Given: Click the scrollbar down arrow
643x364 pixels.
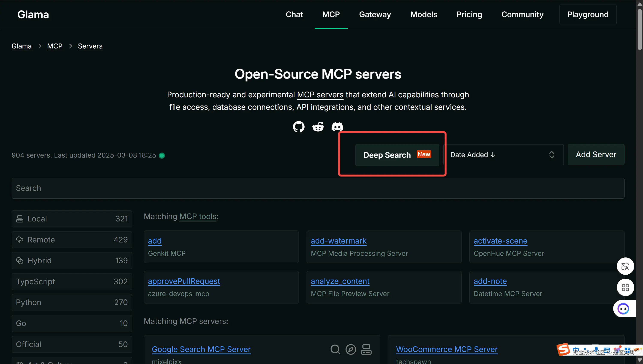Looking at the screenshot, I should coord(640,360).
